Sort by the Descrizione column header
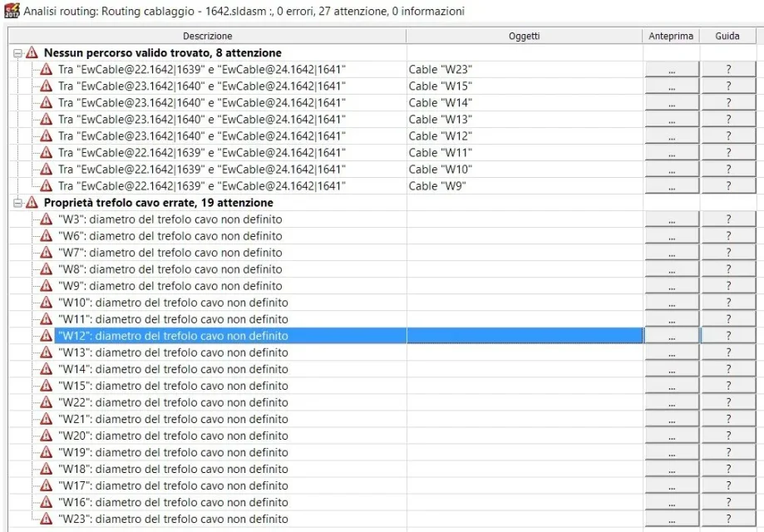Image resolution: width=764 pixels, height=532 pixels. click(208, 36)
